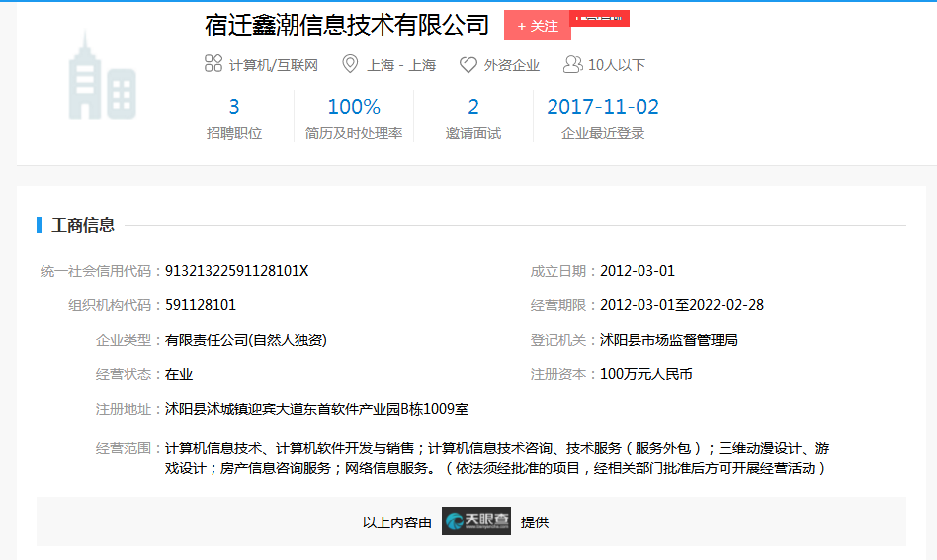Click the industry grid icon by 计算机/互联网
Screen dimensions: 937x560
point(213,65)
